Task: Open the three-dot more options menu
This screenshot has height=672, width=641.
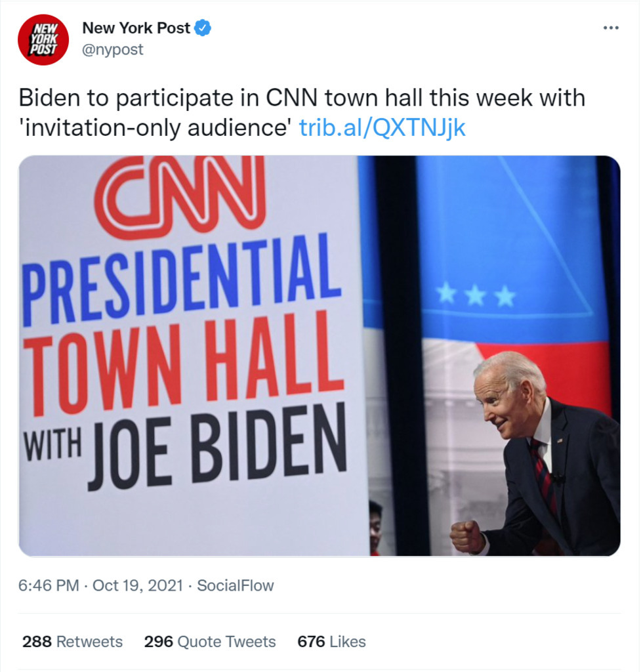Action: tap(611, 28)
